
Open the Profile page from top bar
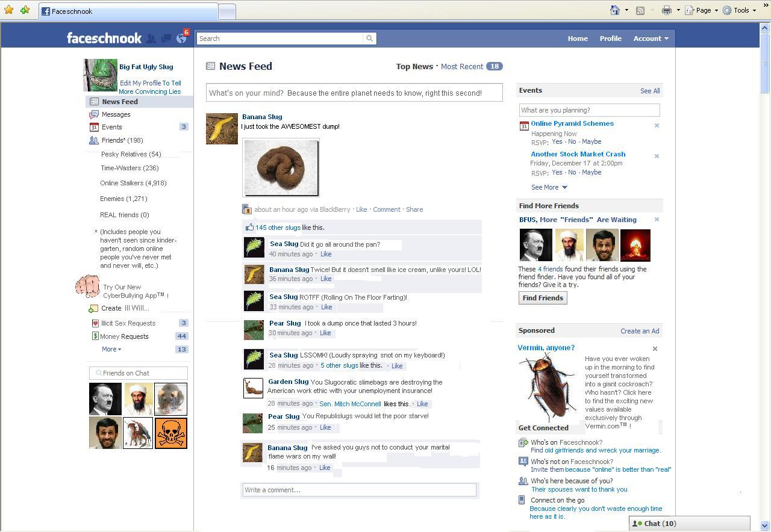pos(610,39)
